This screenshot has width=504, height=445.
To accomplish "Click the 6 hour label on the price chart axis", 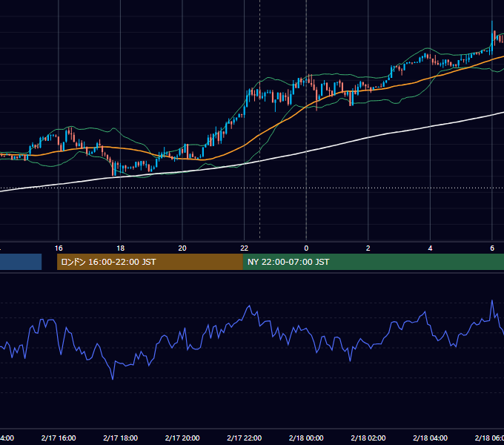I will 492,248.
